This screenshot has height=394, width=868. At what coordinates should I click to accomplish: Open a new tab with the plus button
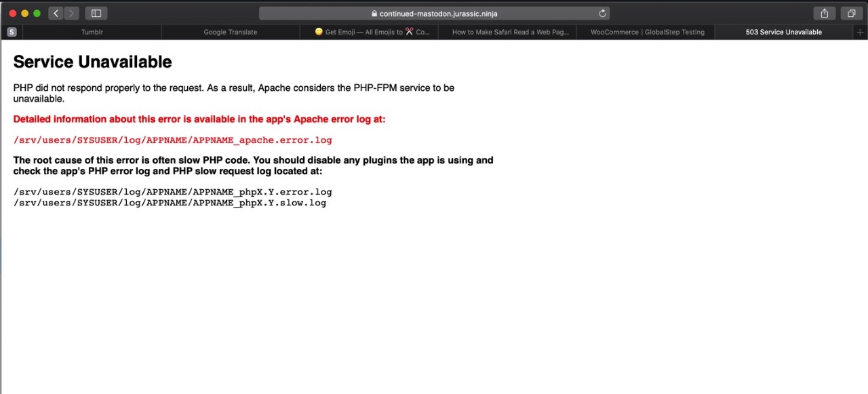point(860,32)
